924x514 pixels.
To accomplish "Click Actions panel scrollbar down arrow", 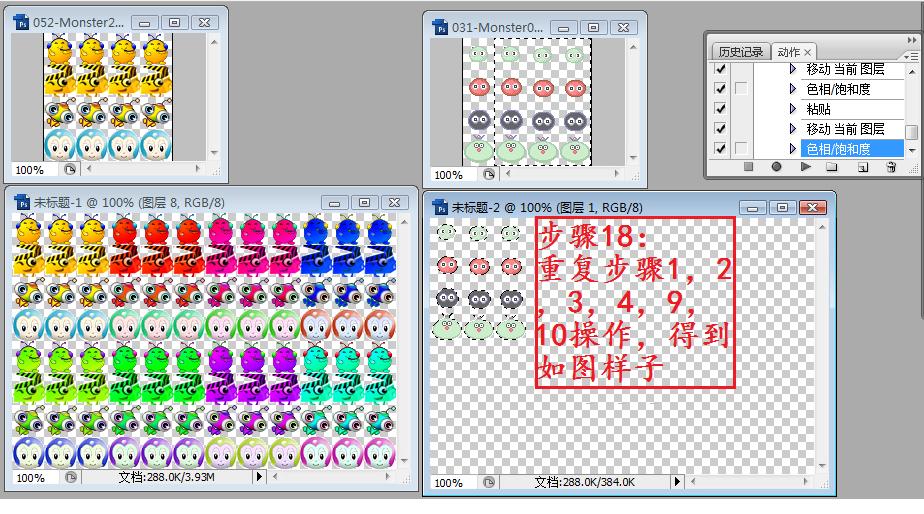I will pyautogui.click(x=912, y=151).
